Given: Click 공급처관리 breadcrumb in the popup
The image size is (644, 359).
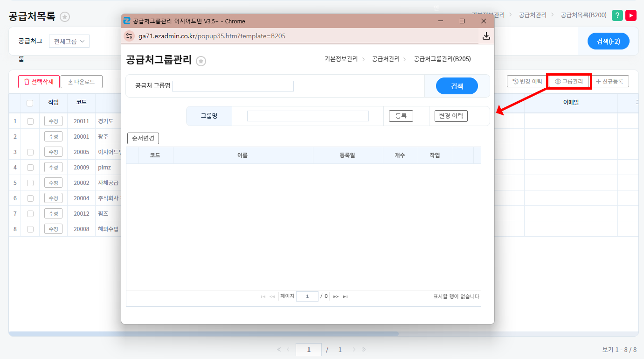Looking at the screenshot, I should pyautogui.click(x=385, y=59).
